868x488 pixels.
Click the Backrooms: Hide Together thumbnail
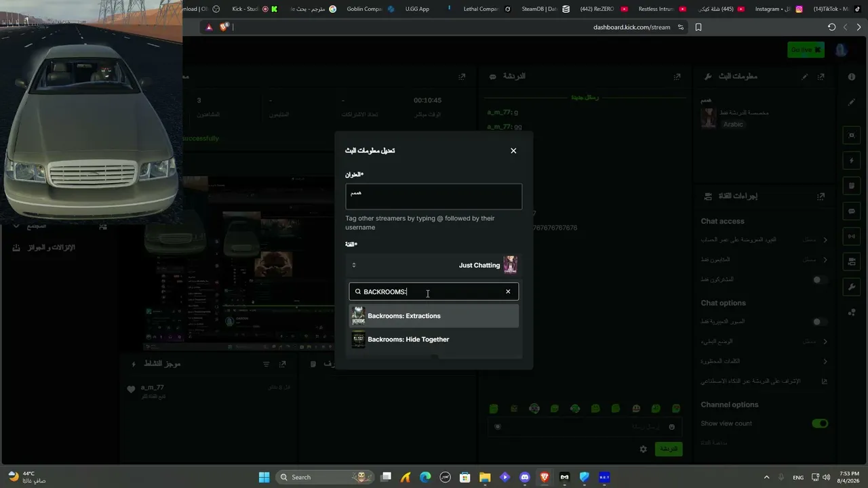point(358,340)
